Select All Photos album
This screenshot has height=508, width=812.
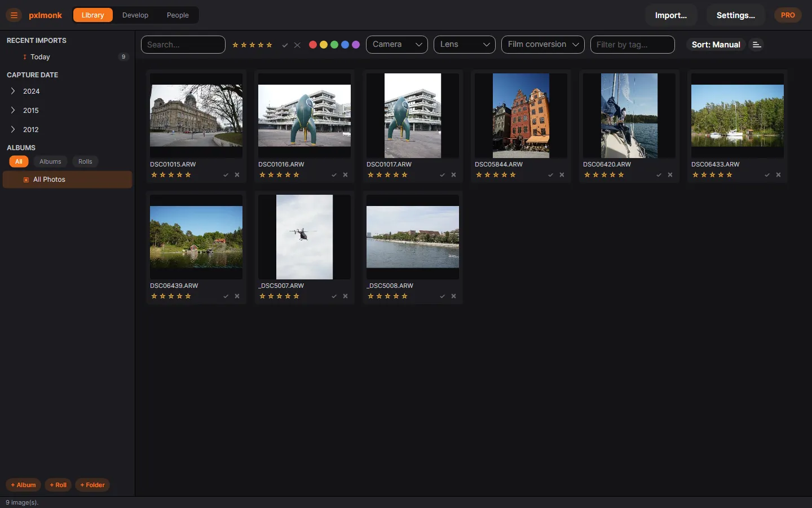(68, 179)
